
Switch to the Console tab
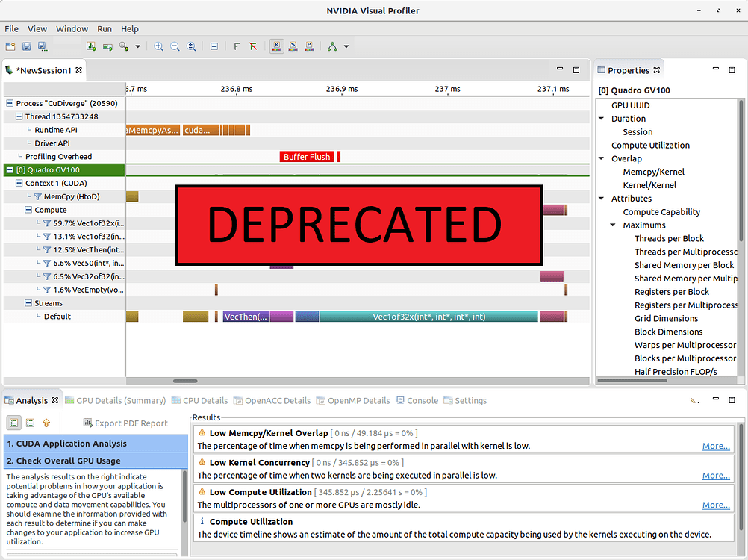coord(423,400)
